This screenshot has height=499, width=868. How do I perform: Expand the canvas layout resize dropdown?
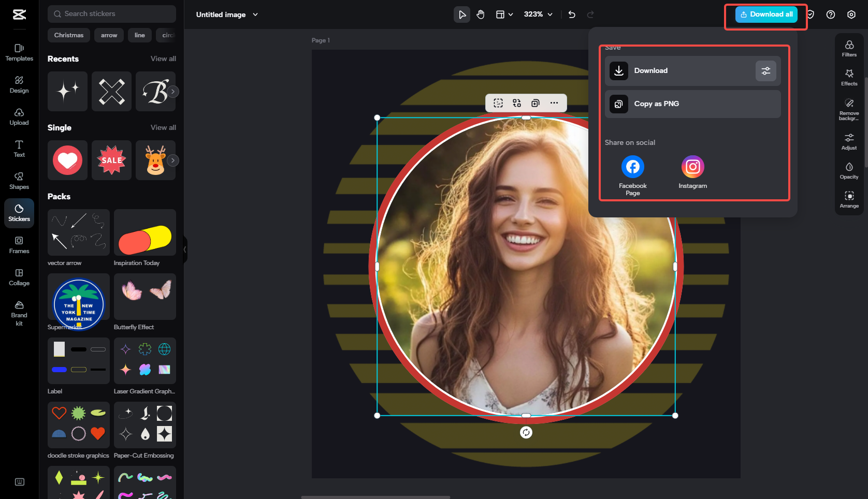(x=504, y=14)
